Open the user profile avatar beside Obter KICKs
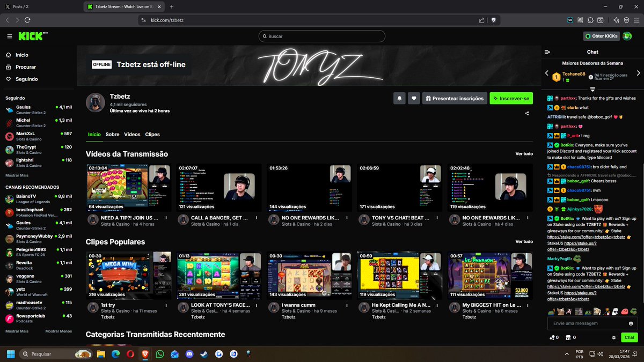The width and height of the screenshot is (644, 362). point(627,36)
